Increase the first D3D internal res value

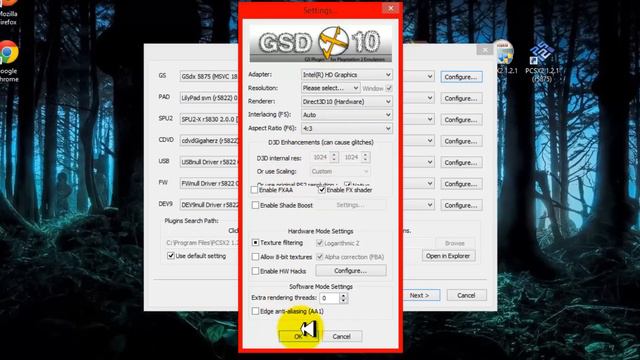coord(334,155)
